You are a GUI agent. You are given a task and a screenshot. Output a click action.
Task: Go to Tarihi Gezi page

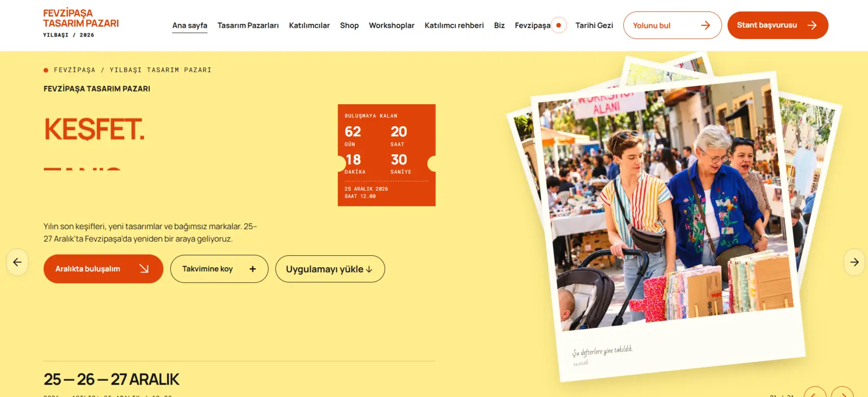tap(594, 26)
